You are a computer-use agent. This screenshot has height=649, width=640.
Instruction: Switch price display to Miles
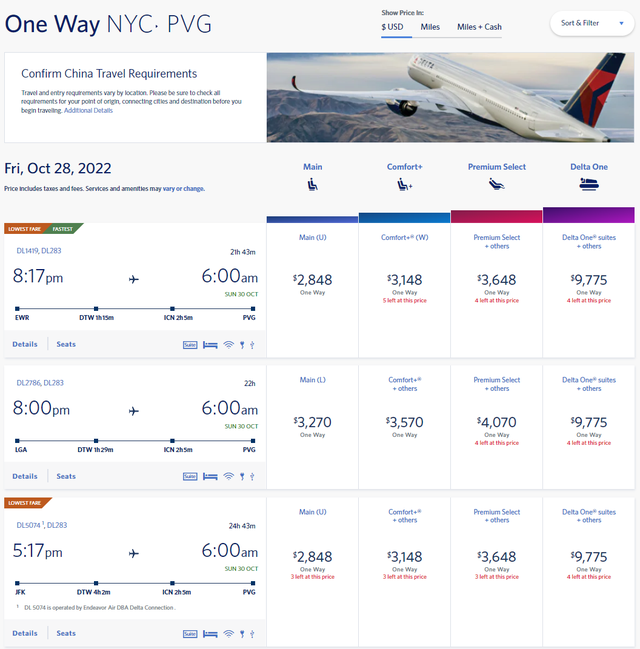coord(430,26)
